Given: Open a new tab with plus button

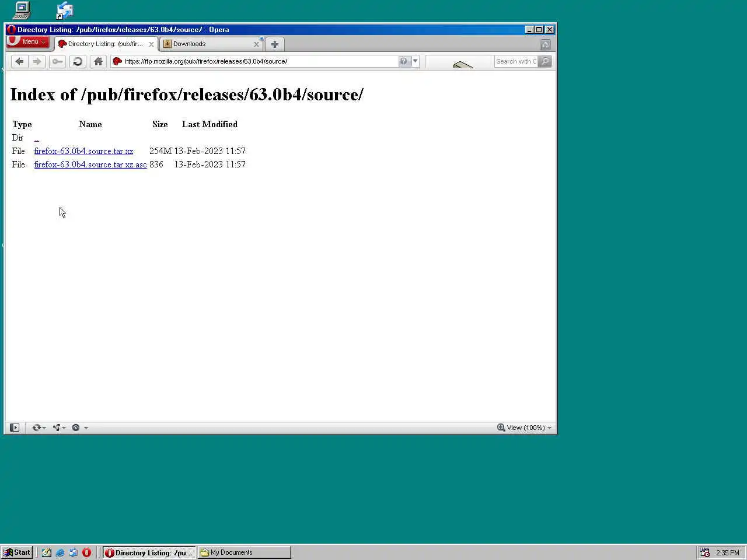Looking at the screenshot, I should [x=275, y=44].
